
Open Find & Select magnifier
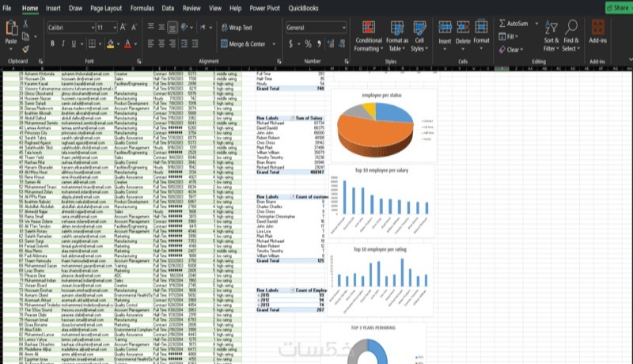click(x=571, y=36)
